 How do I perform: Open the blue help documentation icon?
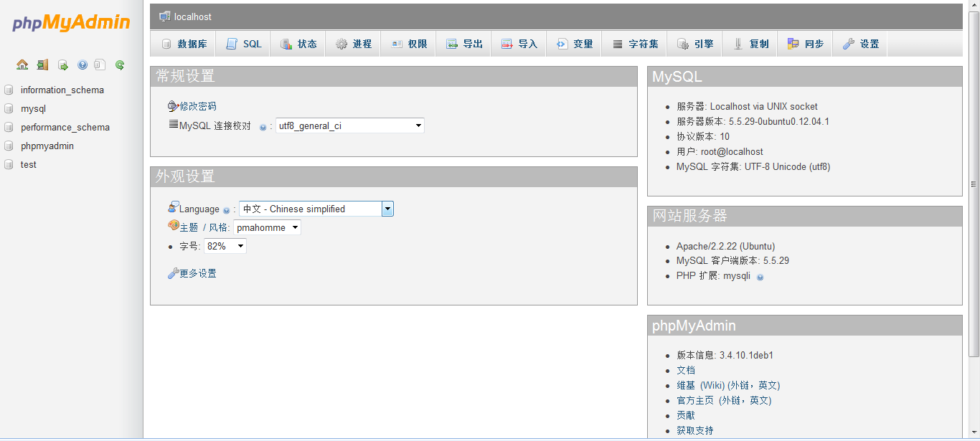(x=83, y=65)
